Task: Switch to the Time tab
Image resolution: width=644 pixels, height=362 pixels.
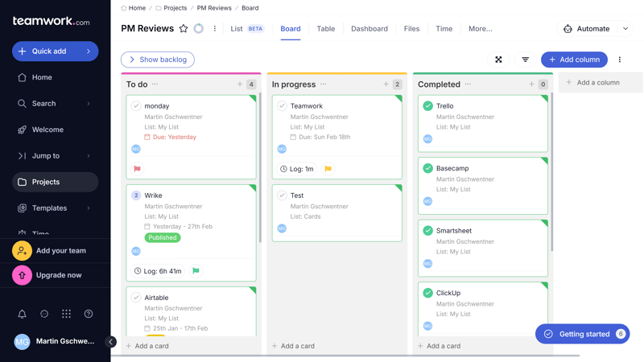Action: coord(444,29)
